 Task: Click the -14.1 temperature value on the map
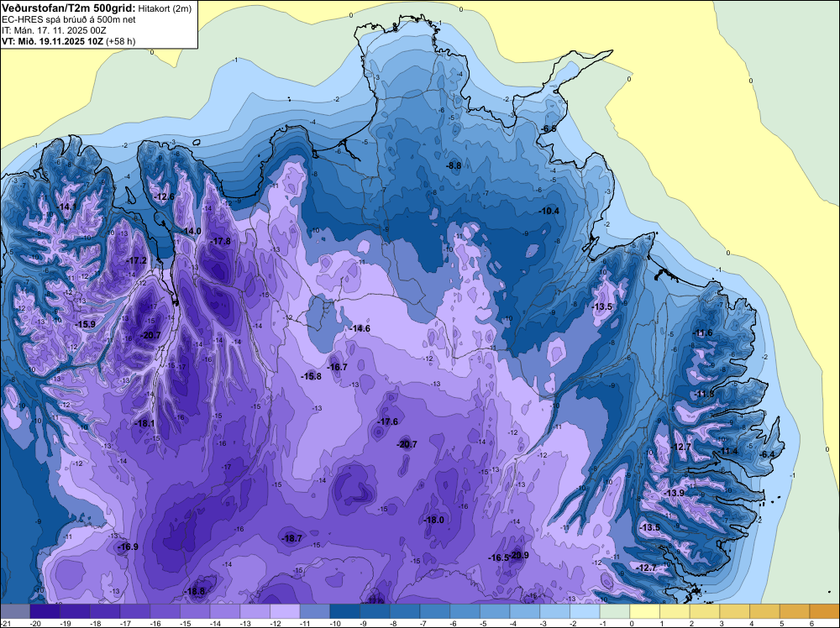66,207
